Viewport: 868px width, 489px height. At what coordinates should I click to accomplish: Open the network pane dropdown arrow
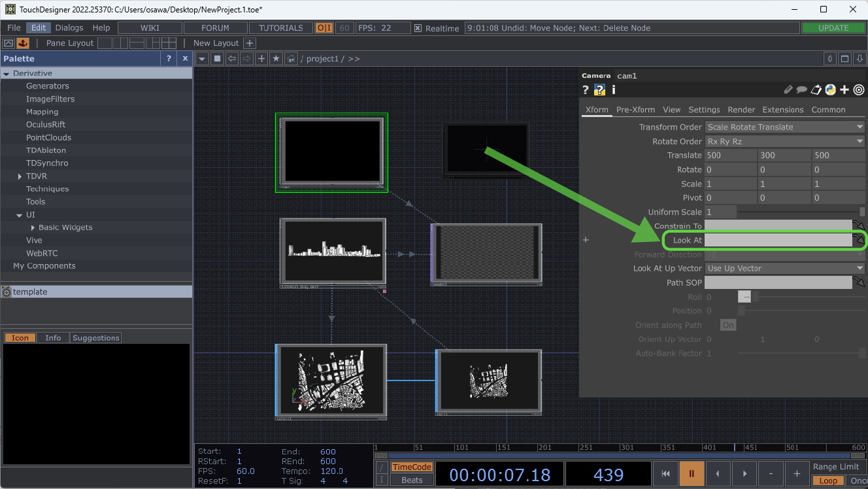tap(202, 59)
